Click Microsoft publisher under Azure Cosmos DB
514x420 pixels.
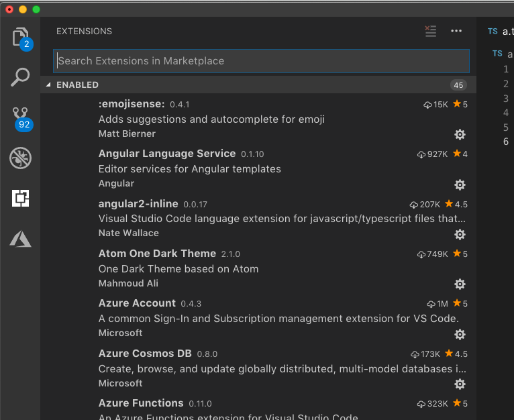120,383
